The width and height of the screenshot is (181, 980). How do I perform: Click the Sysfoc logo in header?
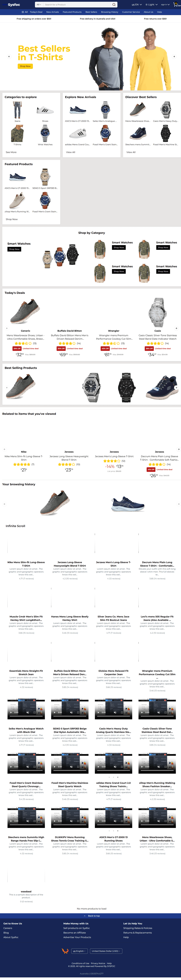14,5
